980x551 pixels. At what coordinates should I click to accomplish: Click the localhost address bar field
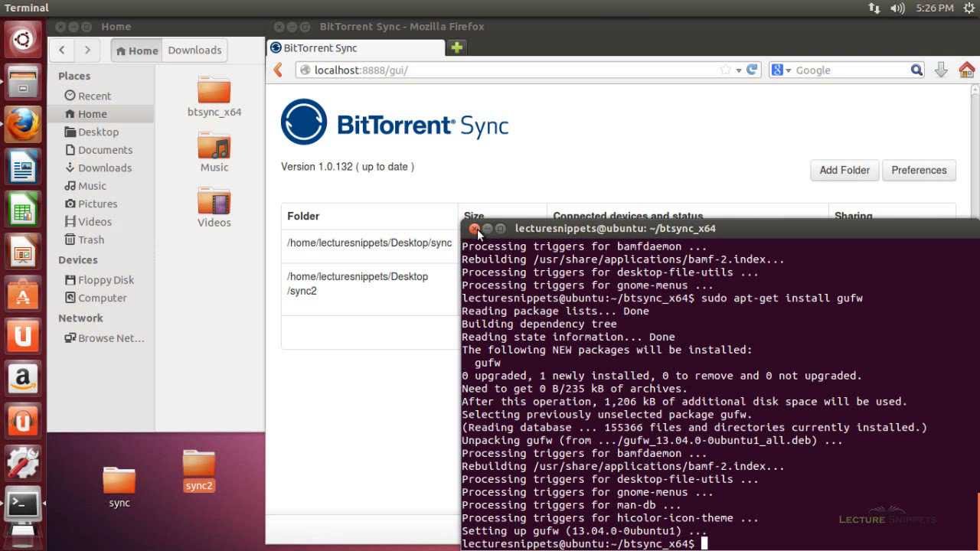[x=505, y=70]
